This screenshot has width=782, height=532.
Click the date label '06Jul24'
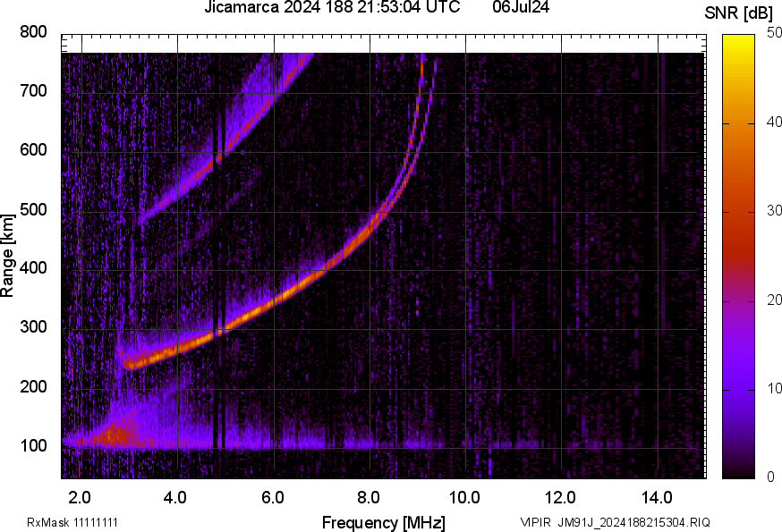tap(521, 7)
